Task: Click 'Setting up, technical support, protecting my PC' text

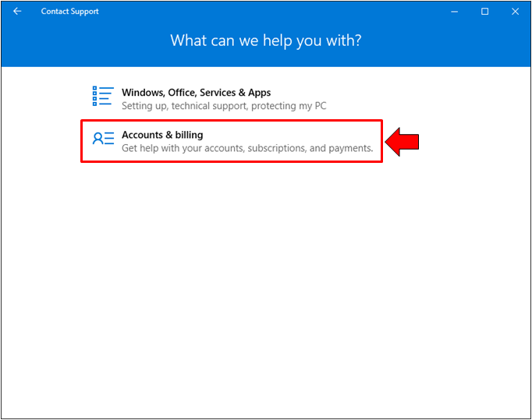Action: (224, 106)
